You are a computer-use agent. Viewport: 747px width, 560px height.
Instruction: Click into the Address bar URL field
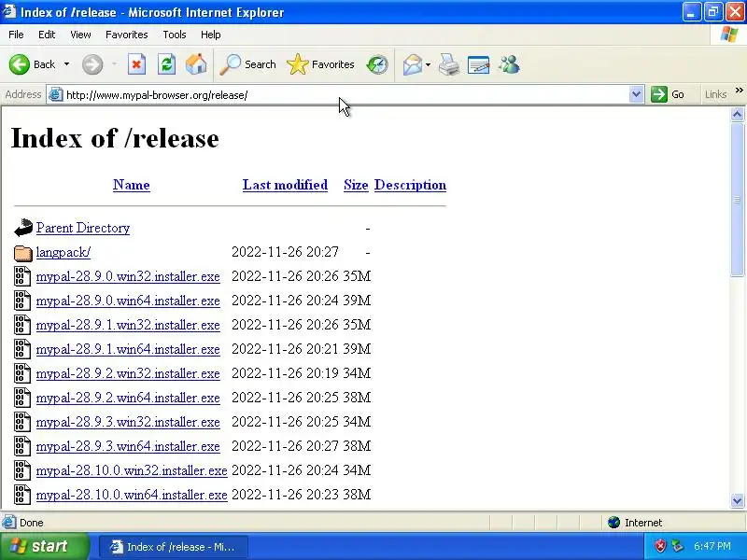point(345,95)
